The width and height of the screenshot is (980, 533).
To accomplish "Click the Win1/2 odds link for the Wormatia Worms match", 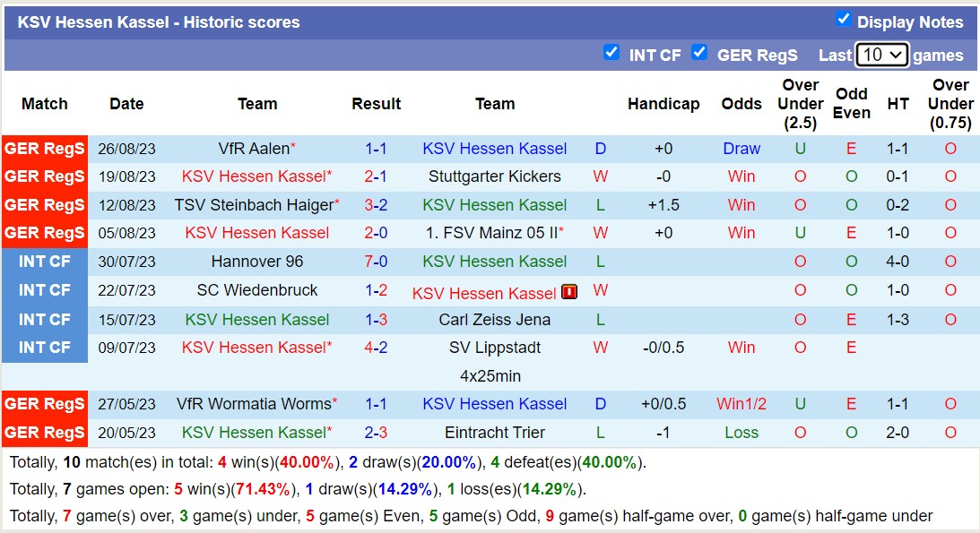I will pyautogui.click(x=742, y=404).
